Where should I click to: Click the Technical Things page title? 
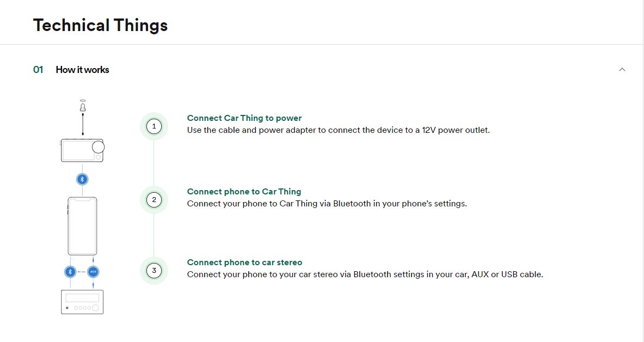100,25
